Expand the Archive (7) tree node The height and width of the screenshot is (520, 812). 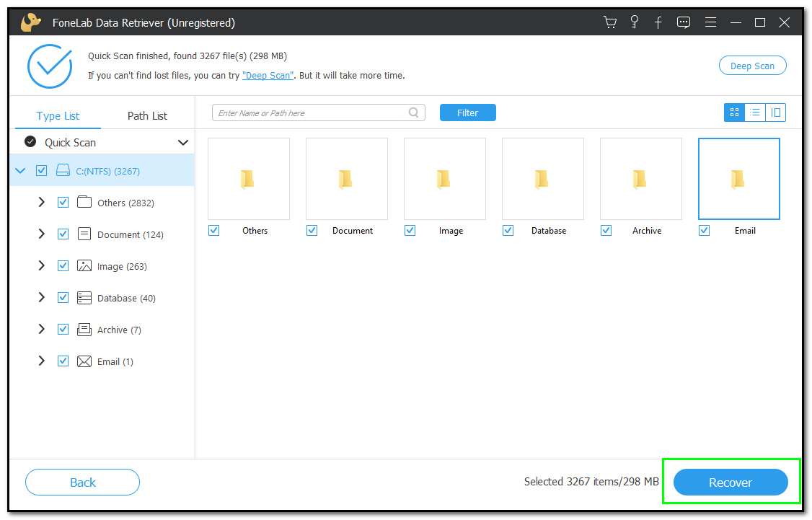coord(41,330)
